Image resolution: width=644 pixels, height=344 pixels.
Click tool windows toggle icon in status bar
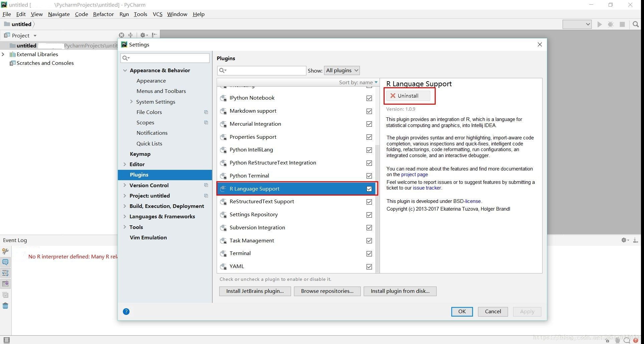[x=6, y=340]
